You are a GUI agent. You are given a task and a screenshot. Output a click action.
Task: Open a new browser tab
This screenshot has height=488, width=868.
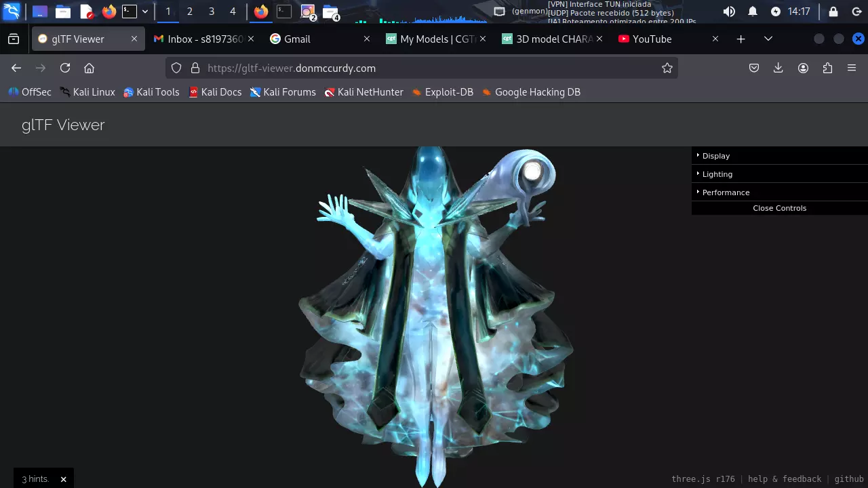click(x=741, y=39)
